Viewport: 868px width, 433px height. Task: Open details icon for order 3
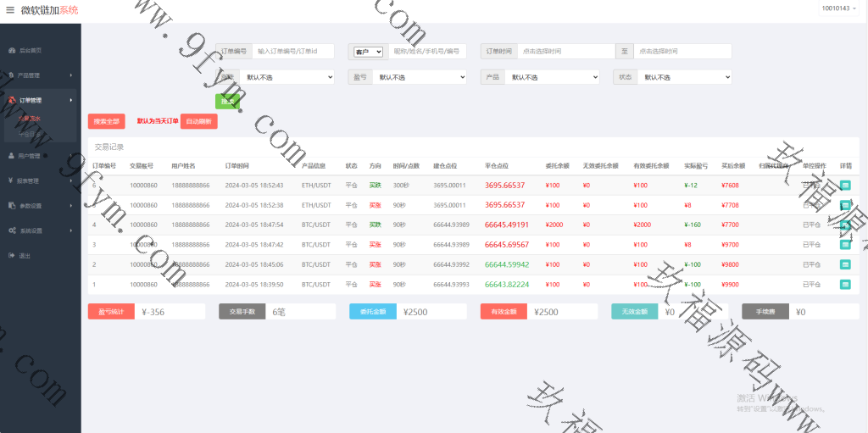pyautogui.click(x=845, y=244)
